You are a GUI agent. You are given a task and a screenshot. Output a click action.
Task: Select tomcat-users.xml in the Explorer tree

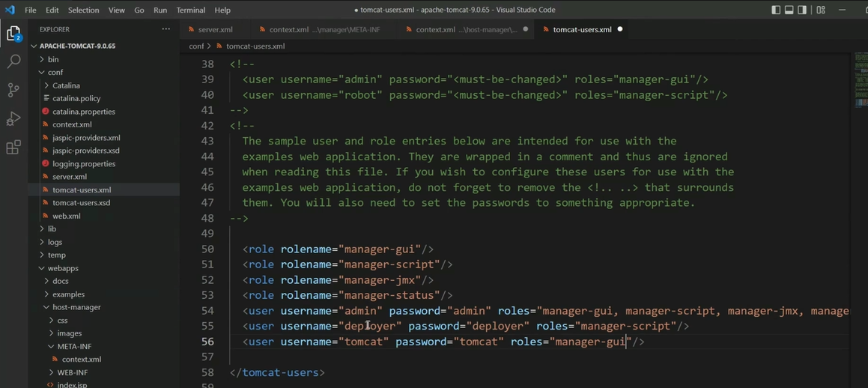click(x=82, y=190)
